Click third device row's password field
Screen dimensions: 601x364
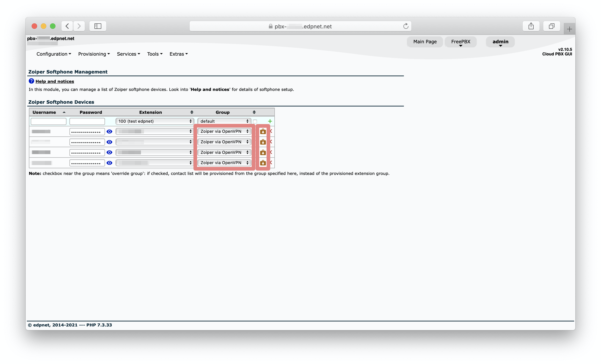(87, 152)
